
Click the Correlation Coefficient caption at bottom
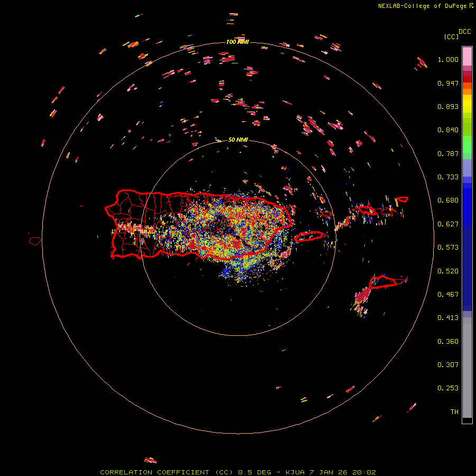click(237, 472)
